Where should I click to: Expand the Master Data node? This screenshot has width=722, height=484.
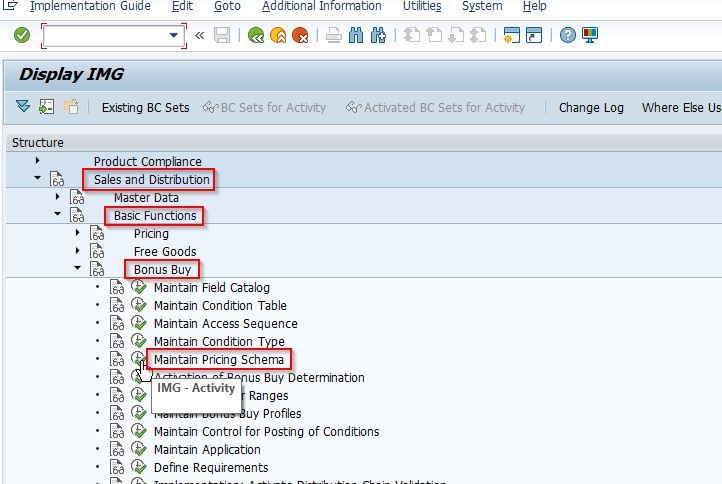pyautogui.click(x=58, y=197)
